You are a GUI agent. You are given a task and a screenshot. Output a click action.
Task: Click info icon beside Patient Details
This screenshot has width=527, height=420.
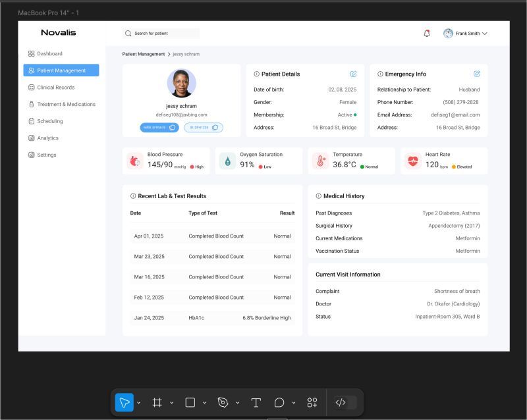tap(256, 74)
